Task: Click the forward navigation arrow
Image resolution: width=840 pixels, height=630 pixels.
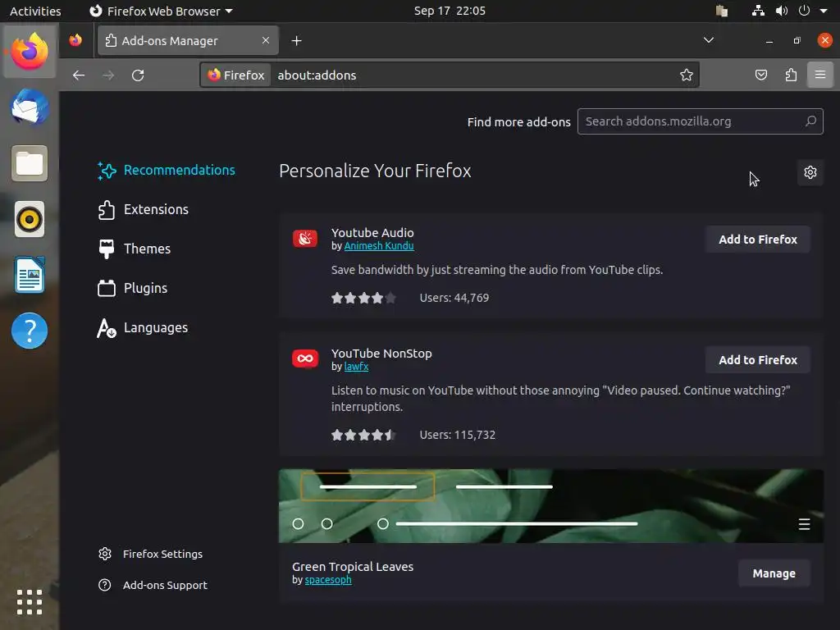Action: point(108,75)
